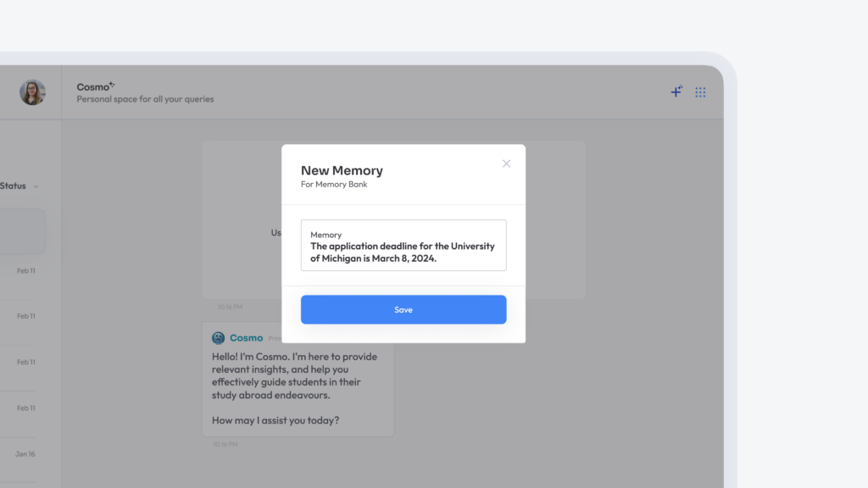Image resolution: width=868 pixels, height=488 pixels.
Task: Select the Cosmo name in chat message
Action: pos(246,337)
